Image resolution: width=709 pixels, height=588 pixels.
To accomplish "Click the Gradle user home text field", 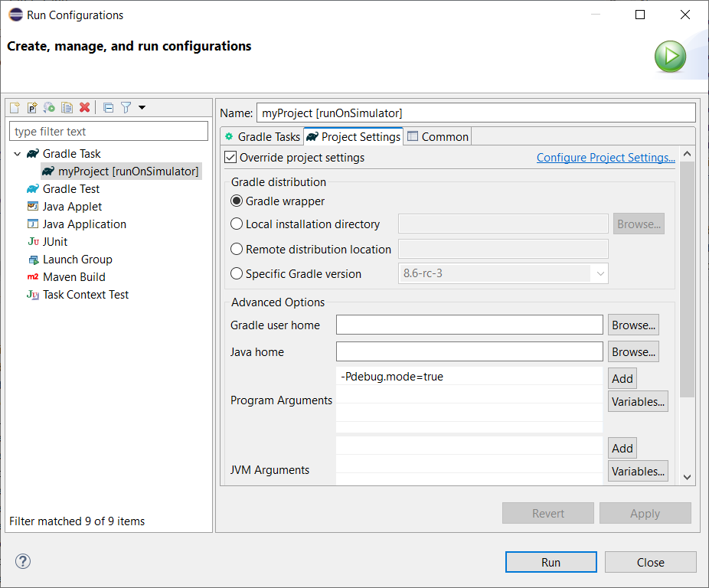I will coord(469,325).
